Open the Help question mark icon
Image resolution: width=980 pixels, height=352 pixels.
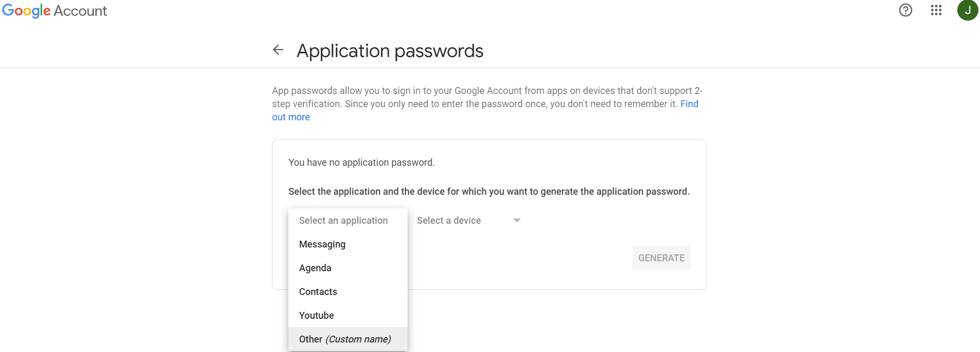coord(906,10)
